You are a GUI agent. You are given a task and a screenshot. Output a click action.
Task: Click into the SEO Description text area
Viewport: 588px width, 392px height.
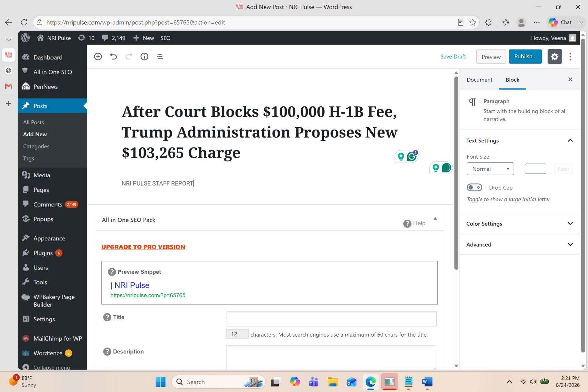(x=331, y=358)
